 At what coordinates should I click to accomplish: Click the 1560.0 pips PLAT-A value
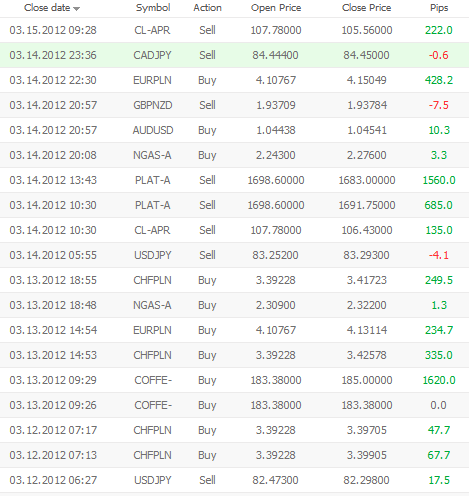pyautogui.click(x=439, y=180)
